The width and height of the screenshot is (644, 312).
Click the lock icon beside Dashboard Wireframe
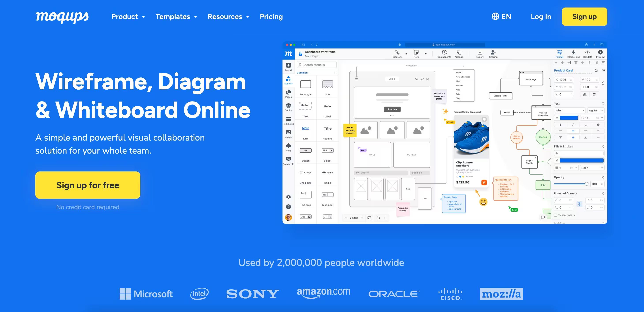tap(300, 54)
